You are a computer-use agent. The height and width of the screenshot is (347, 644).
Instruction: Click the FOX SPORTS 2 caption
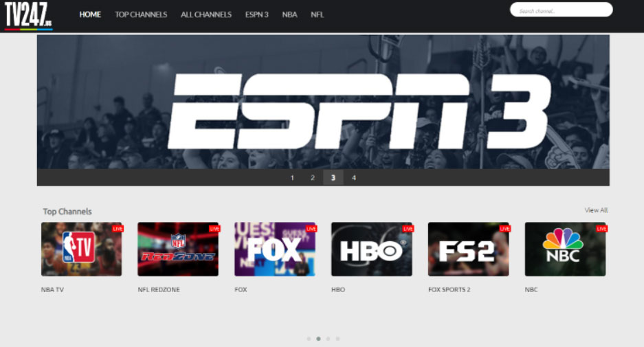(449, 289)
